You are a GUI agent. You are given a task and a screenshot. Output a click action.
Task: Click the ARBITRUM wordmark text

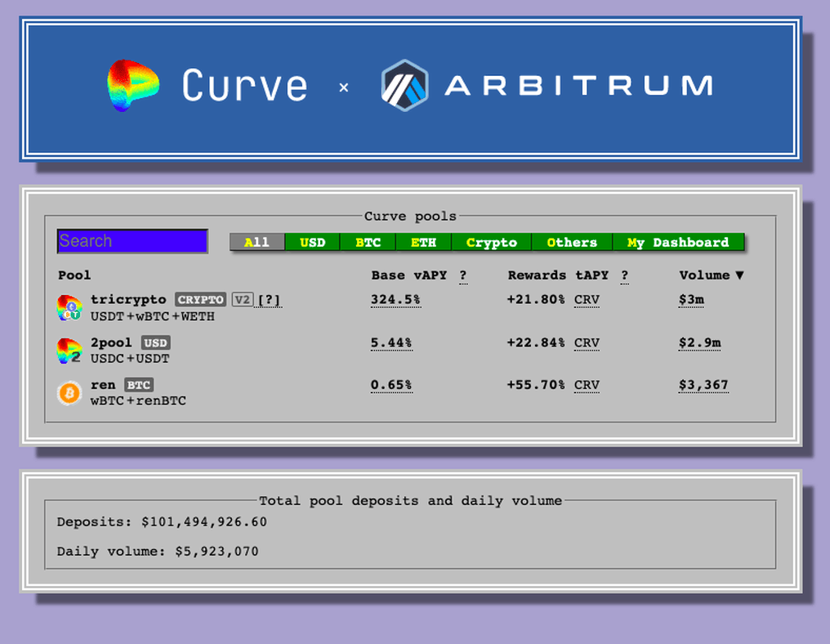(x=578, y=86)
